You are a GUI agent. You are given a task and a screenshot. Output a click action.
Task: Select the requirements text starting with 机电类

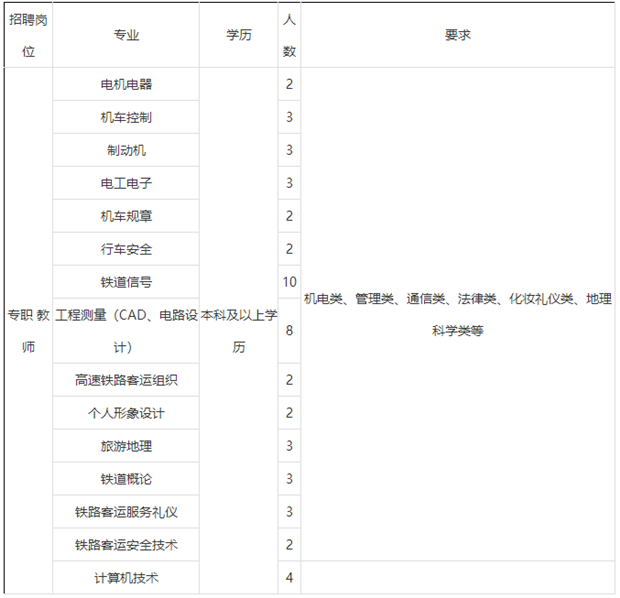tap(458, 314)
